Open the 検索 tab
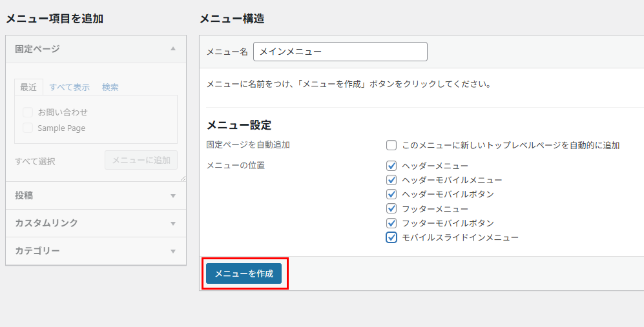Image resolution: width=644 pixels, height=327 pixels. 110,87
